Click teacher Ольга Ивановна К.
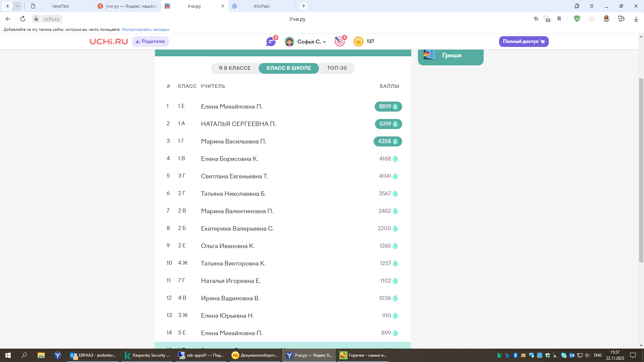Viewport: 644px width, 362px height. (228, 246)
